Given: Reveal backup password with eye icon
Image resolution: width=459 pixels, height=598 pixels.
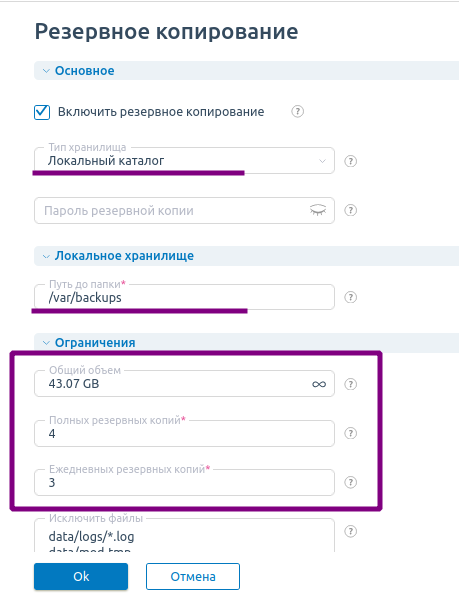Looking at the screenshot, I should tap(318, 210).
